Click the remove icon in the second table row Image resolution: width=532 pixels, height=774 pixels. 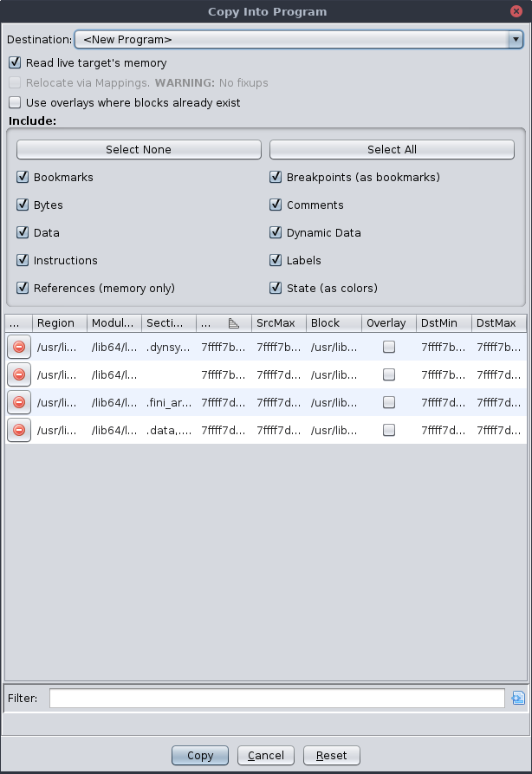tap(18, 375)
